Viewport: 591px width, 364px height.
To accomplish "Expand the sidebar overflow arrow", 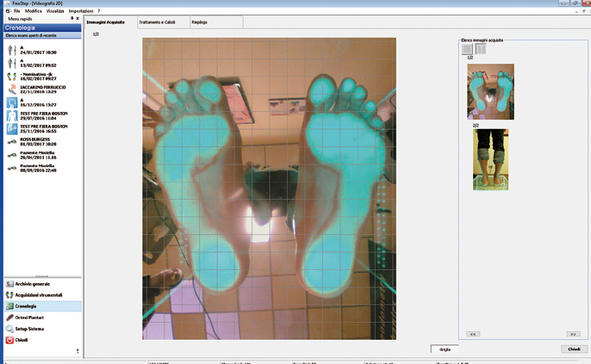I will click(78, 350).
